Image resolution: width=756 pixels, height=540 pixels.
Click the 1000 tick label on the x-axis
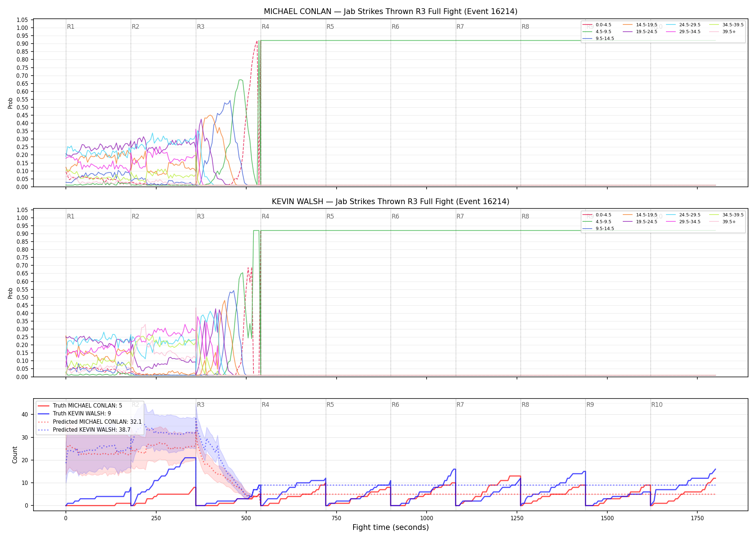tap(427, 518)
